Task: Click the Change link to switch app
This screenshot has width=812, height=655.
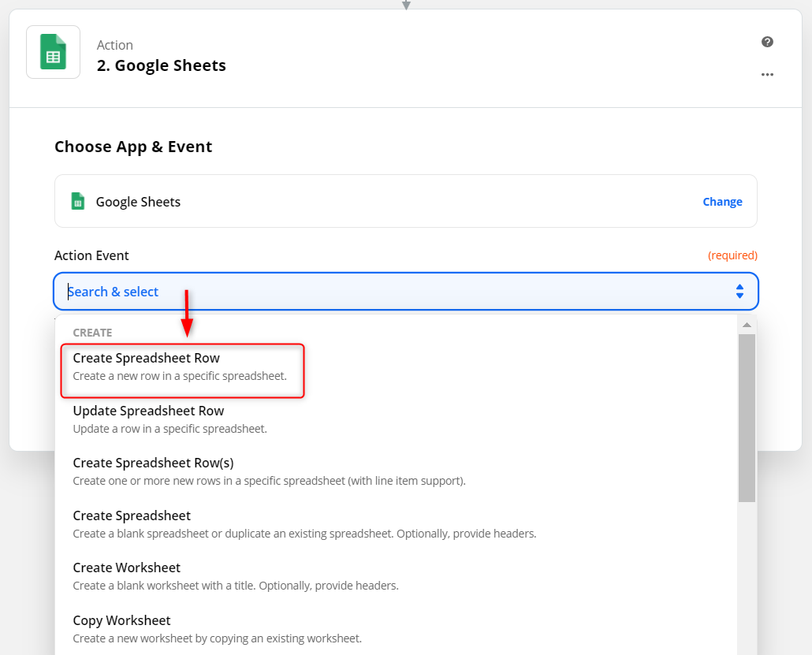Action: point(722,202)
